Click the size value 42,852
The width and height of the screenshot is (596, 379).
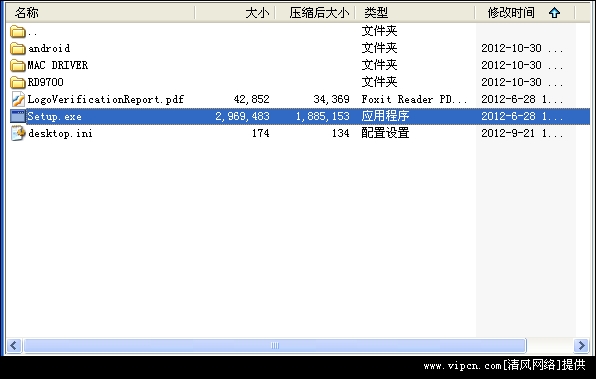251,100
